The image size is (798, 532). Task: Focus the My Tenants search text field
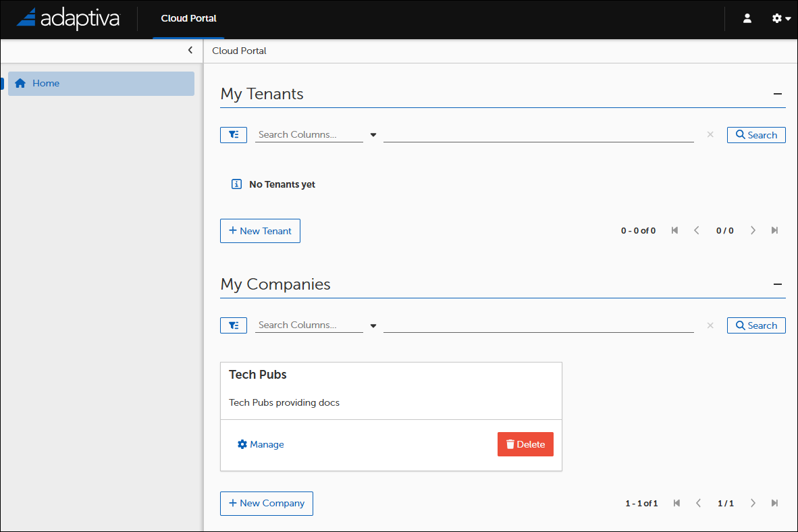click(539, 135)
